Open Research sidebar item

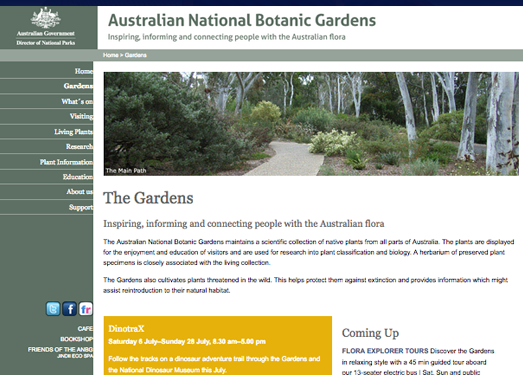point(79,146)
